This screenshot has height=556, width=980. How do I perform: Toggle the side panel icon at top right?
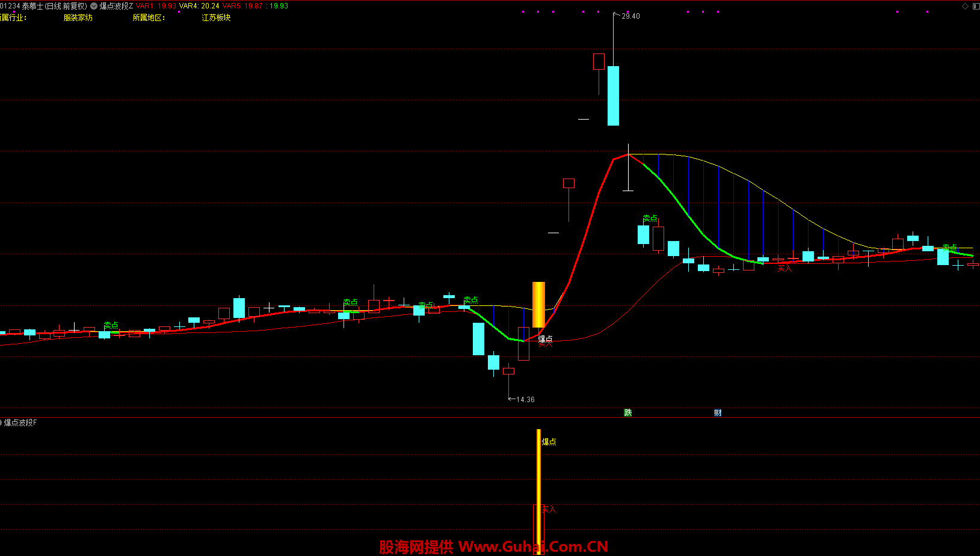[x=975, y=6]
